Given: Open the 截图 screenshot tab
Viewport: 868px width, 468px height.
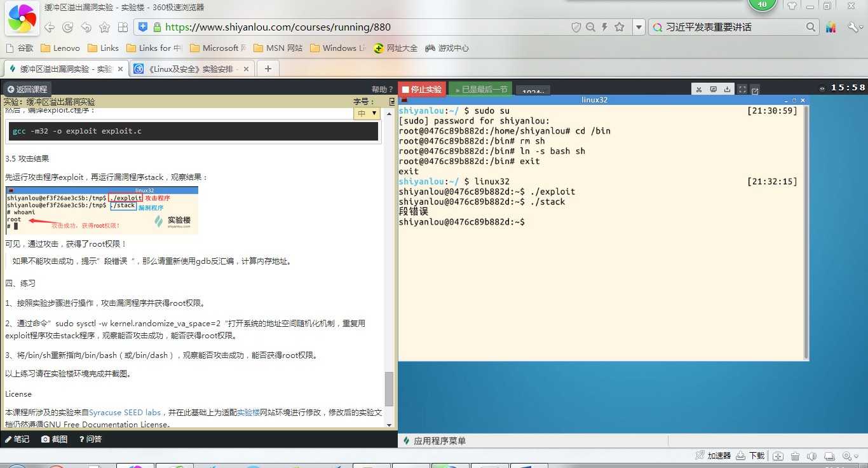Looking at the screenshot, I should click(55, 439).
